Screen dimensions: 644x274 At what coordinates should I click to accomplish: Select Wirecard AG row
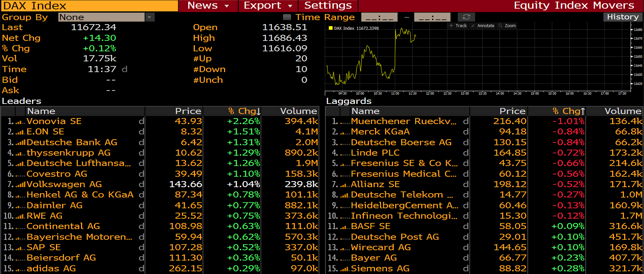pos(484,248)
